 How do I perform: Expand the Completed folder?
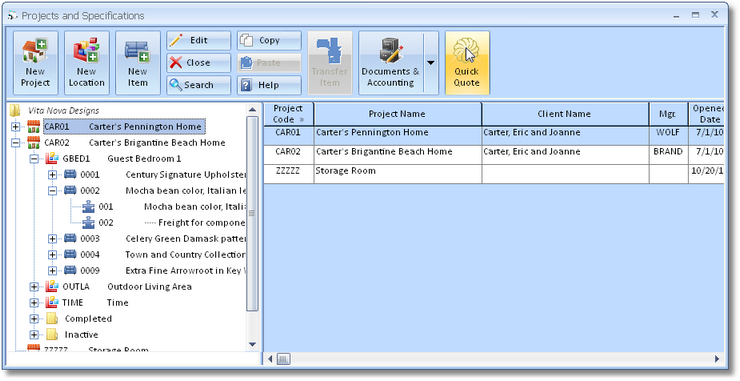click(x=34, y=319)
